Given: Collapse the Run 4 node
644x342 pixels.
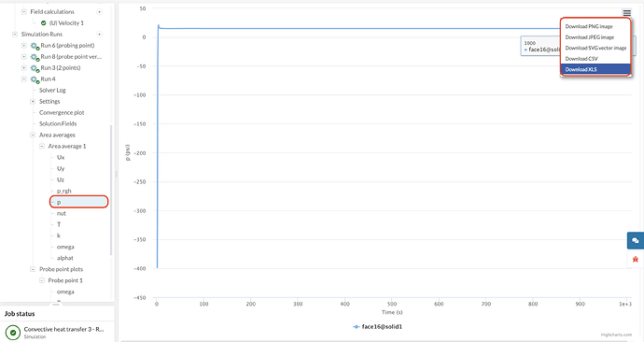Looking at the screenshot, I should tap(24, 78).
